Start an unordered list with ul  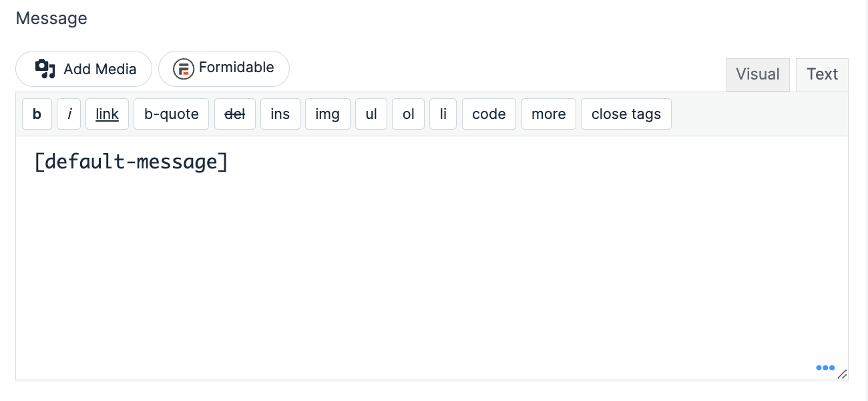point(371,114)
